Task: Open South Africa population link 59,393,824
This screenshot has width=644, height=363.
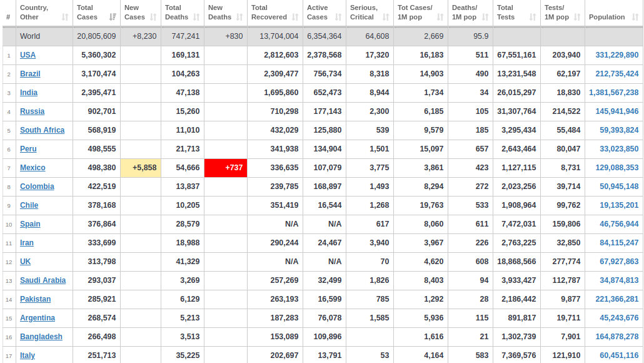Action: pos(619,130)
